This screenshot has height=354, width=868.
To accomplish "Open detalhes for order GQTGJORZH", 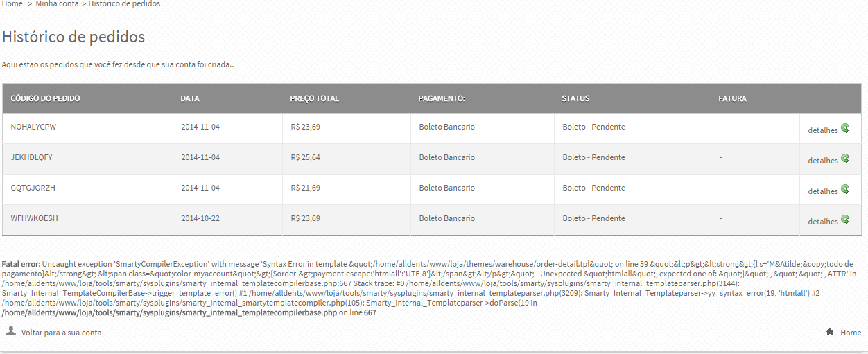I will coord(823,191).
